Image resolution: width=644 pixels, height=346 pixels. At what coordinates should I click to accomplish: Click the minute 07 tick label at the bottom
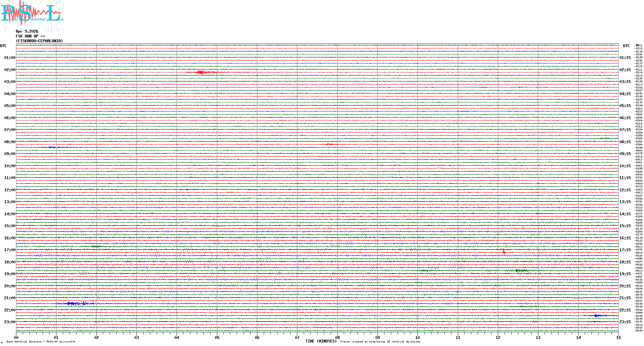point(297,337)
